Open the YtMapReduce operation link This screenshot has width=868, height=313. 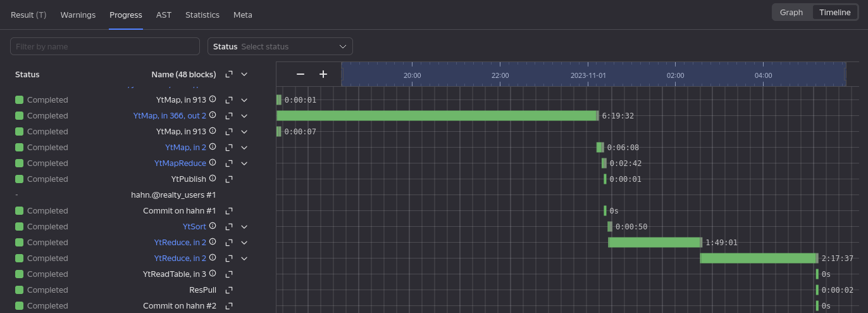(x=180, y=163)
